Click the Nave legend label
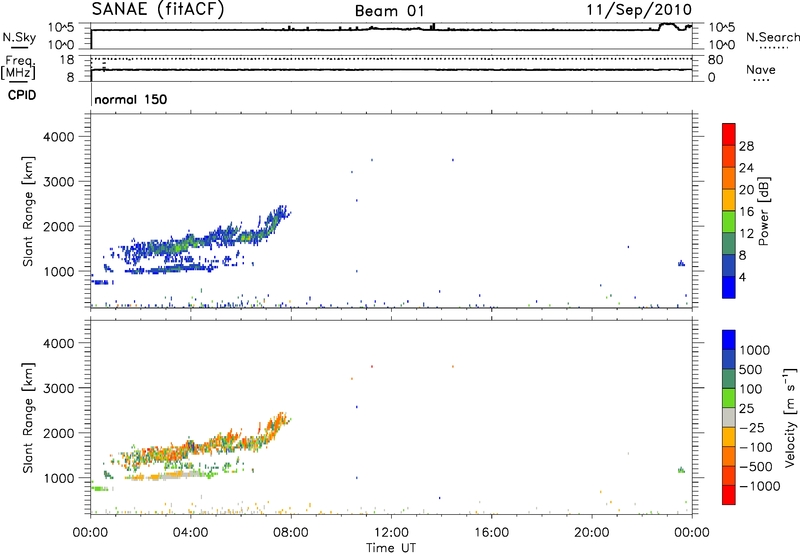The image size is (800, 554). pyautogui.click(x=761, y=70)
